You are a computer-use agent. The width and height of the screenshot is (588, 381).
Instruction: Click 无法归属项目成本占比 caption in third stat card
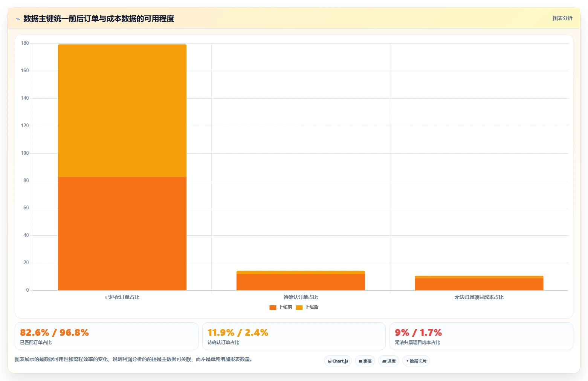click(x=417, y=343)
